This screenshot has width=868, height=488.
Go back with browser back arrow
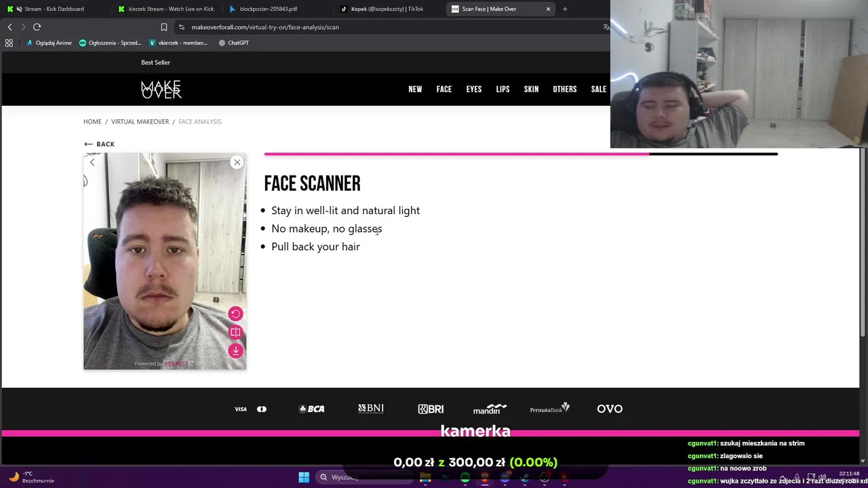[x=9, y=27]
